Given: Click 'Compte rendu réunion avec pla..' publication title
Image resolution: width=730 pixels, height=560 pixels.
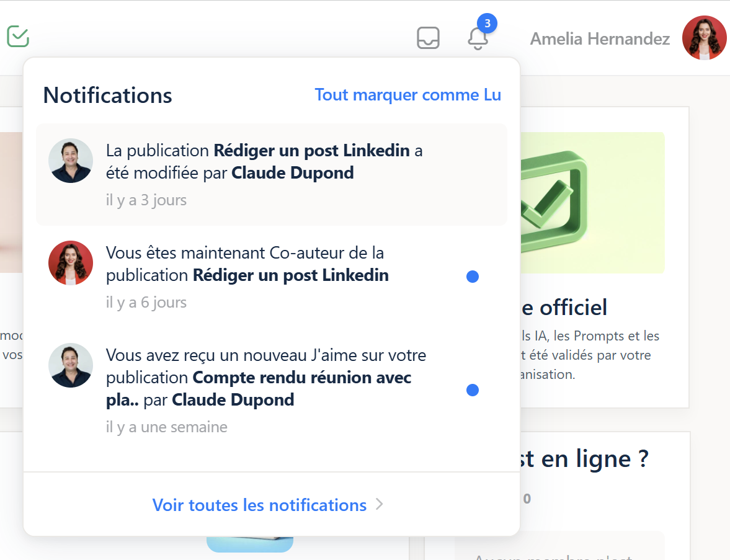Looking at the screenshot, I should click(x=302, y=378).
